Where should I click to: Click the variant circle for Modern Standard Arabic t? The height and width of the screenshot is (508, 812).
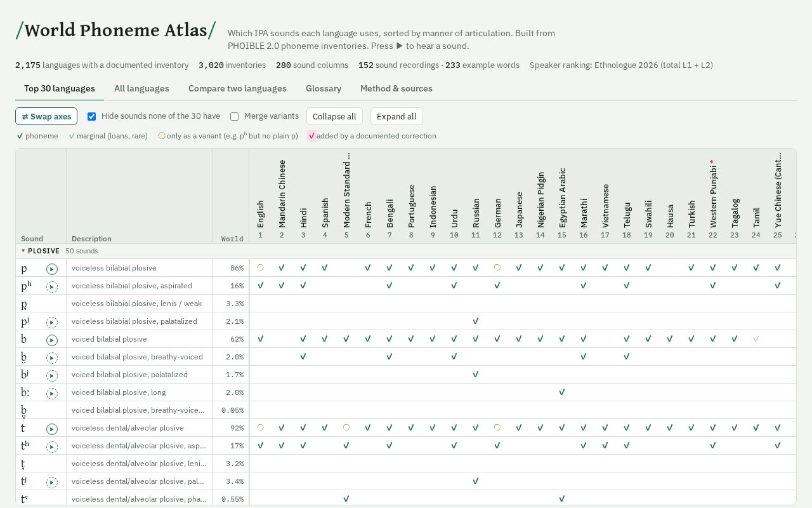coord(346,428)
